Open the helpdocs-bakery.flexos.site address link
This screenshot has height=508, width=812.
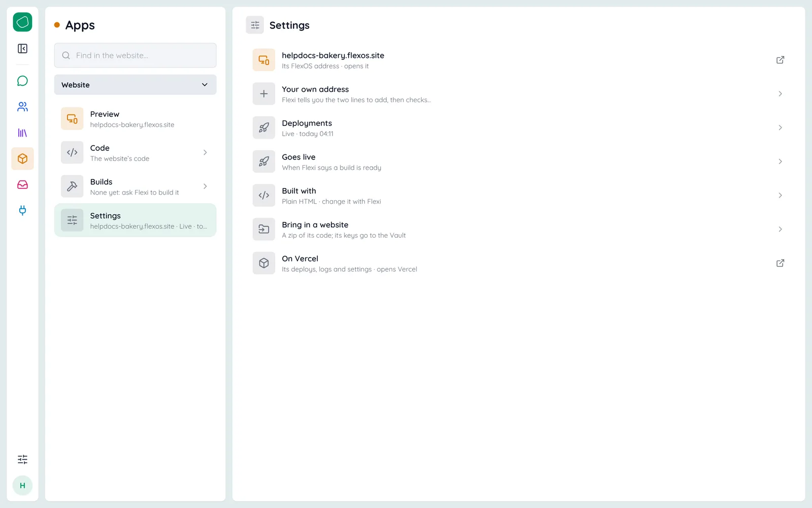point(519,60)
